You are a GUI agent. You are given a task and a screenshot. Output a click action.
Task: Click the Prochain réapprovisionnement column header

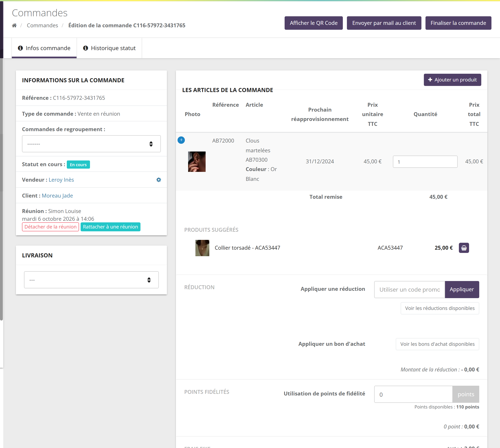point(320,114)
